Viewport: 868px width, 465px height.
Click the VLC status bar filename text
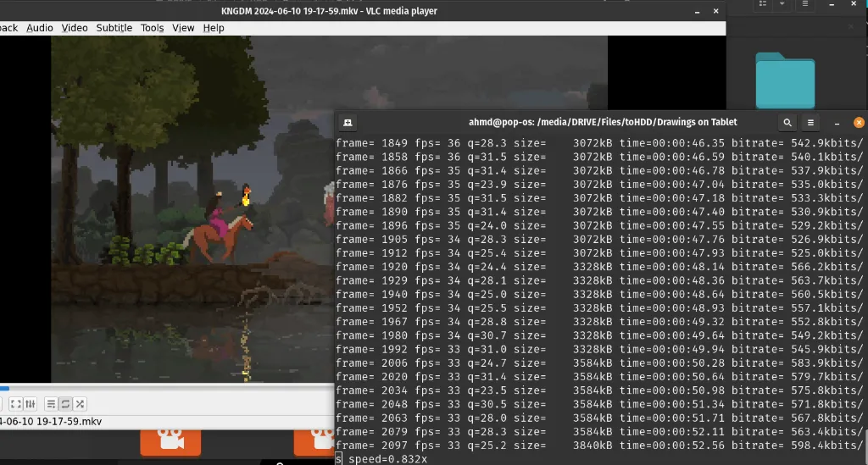51,421
